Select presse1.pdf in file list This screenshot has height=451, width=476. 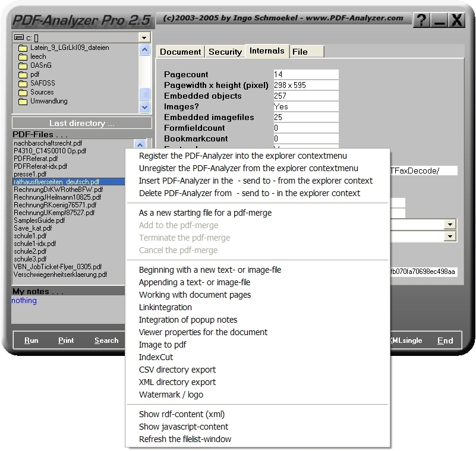pos(30,174)
